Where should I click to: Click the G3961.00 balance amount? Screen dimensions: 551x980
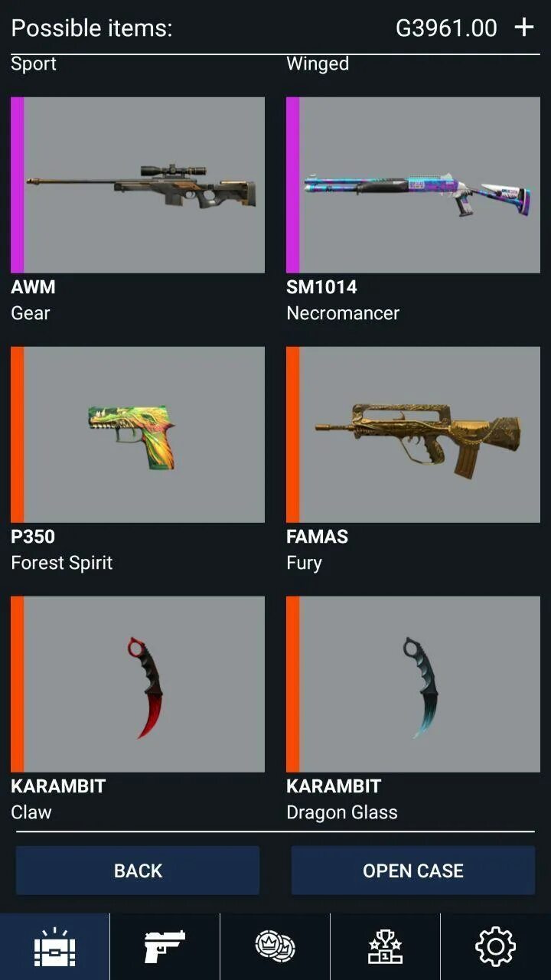point(446,28)
